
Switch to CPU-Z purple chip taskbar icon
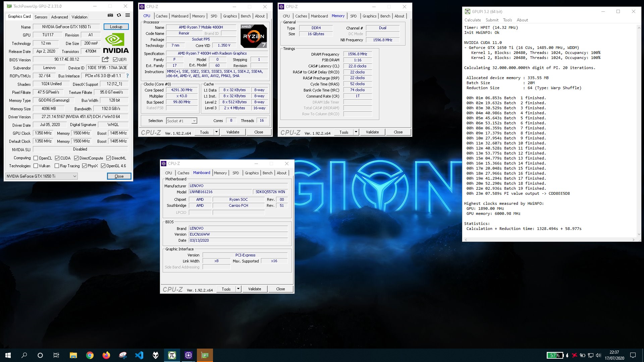click(189, 355)
